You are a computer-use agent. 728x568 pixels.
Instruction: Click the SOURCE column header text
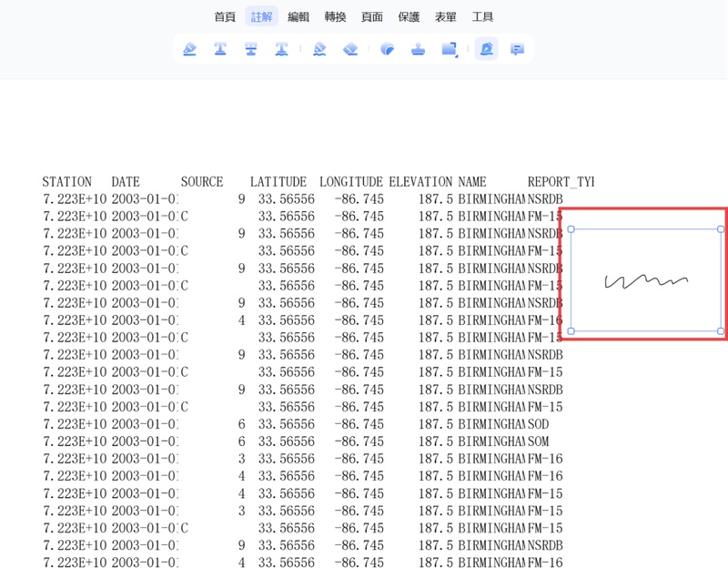pos(202,181)
